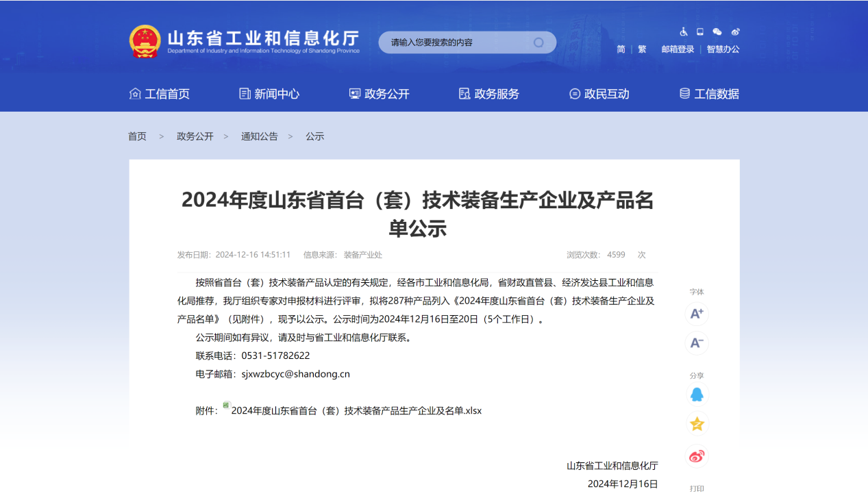Open 政务公开 navigation tab
The width and height of the screenshot is (868, 498).
tap(380, 94)
